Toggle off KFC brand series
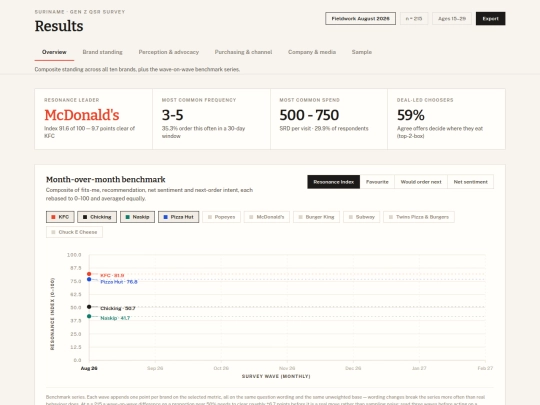 pyautogui.click(x=60, y=217)
